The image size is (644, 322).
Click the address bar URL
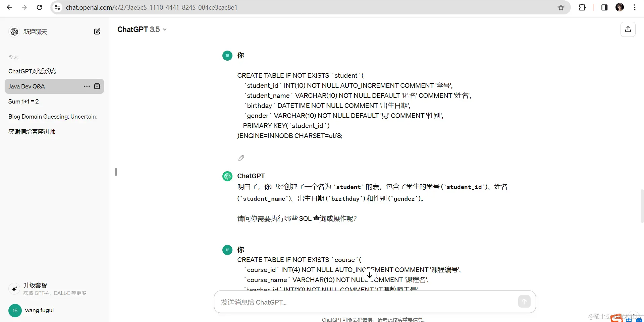click(x=152, y=7)
